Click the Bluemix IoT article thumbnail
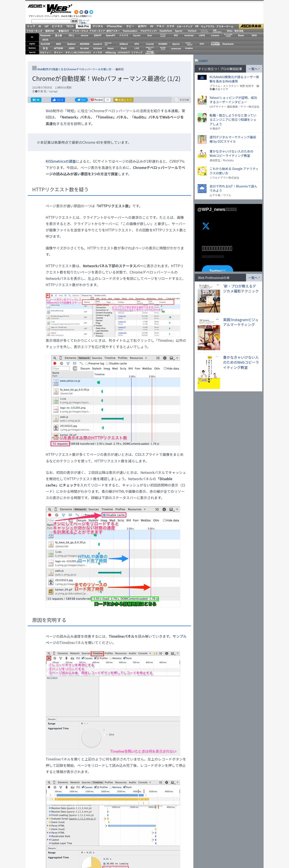The height and width of the screenshot is (868, 289). point(202,189)
